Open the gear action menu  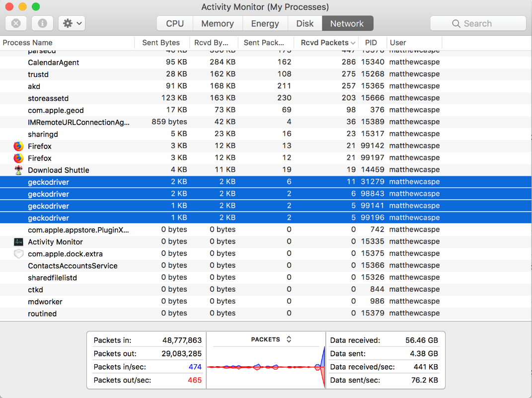(x=72, y=23)
